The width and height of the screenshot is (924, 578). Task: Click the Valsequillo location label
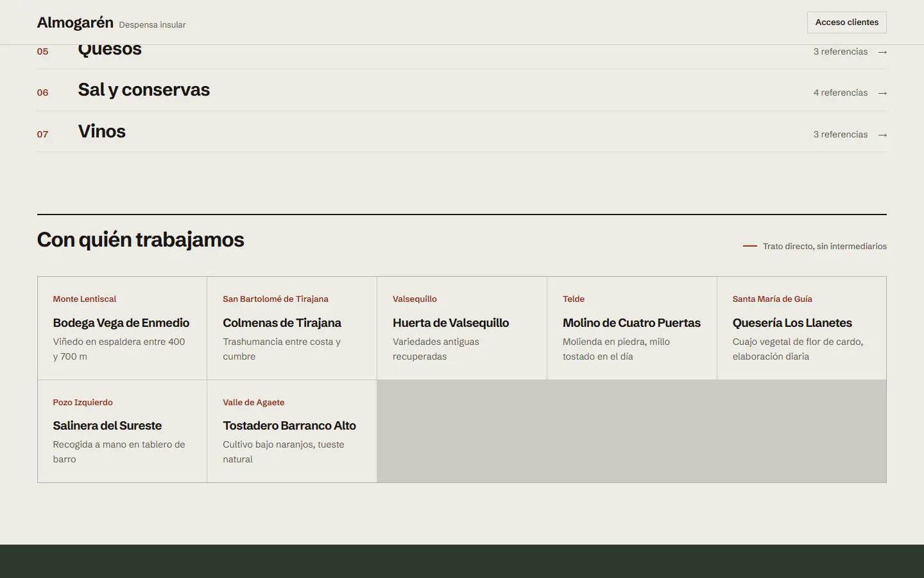415,299
